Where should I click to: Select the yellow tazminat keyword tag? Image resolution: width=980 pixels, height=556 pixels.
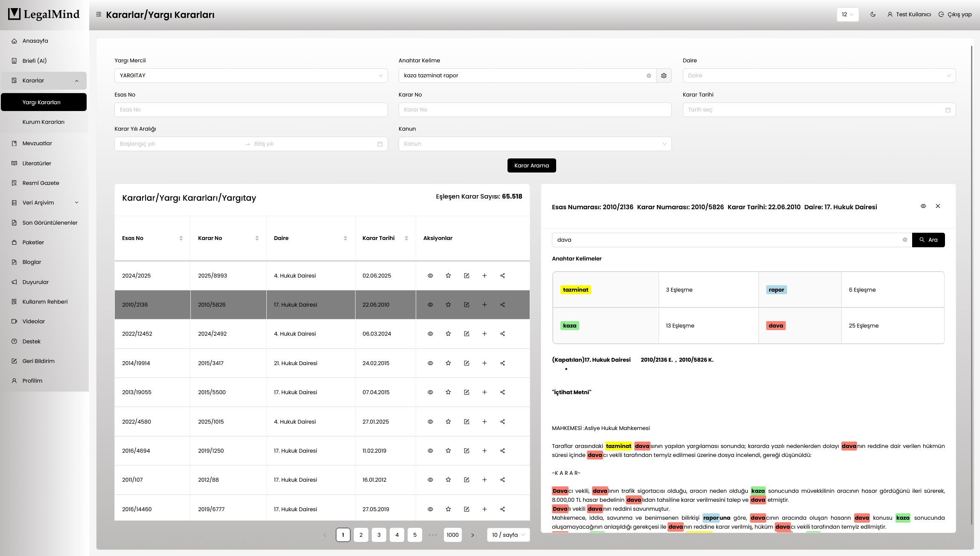(575, 290)
